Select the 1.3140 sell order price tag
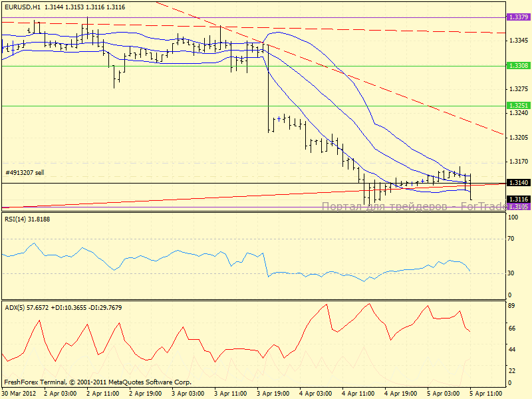This screenshot has height=399, width=532. tap(517, 183)
